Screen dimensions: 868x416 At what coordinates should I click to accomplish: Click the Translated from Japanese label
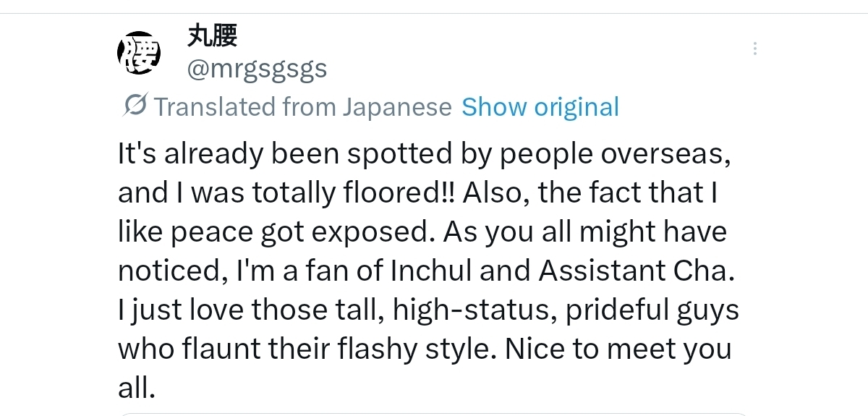(302, 107)
